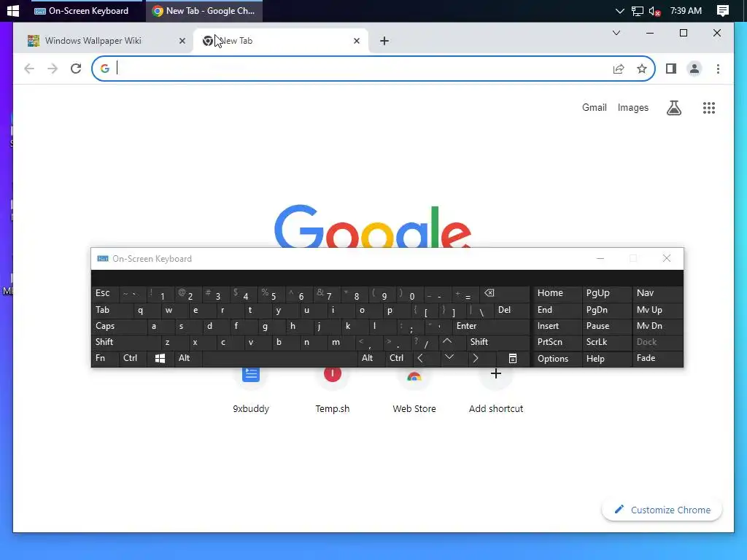Image resolution: width=747 pixels, height=560 pixels.
Task: Click the Windows Start button in the taskbar
Action: pyautogui.click(x=13, y=10)
